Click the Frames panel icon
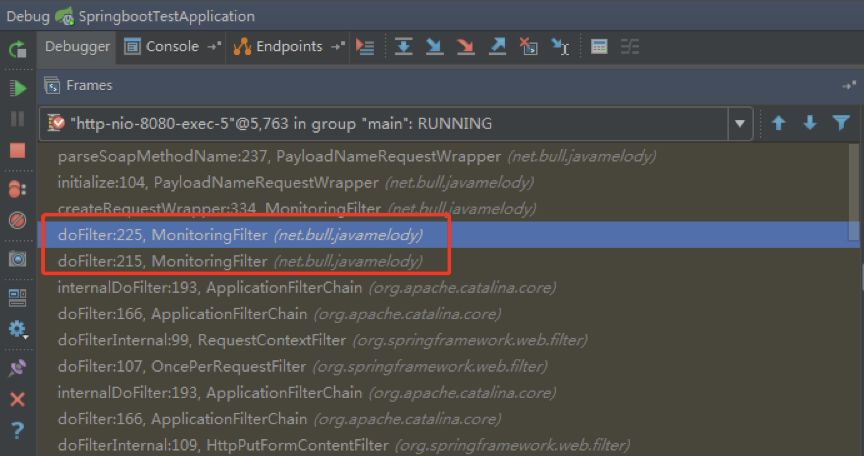 (52, 86)
